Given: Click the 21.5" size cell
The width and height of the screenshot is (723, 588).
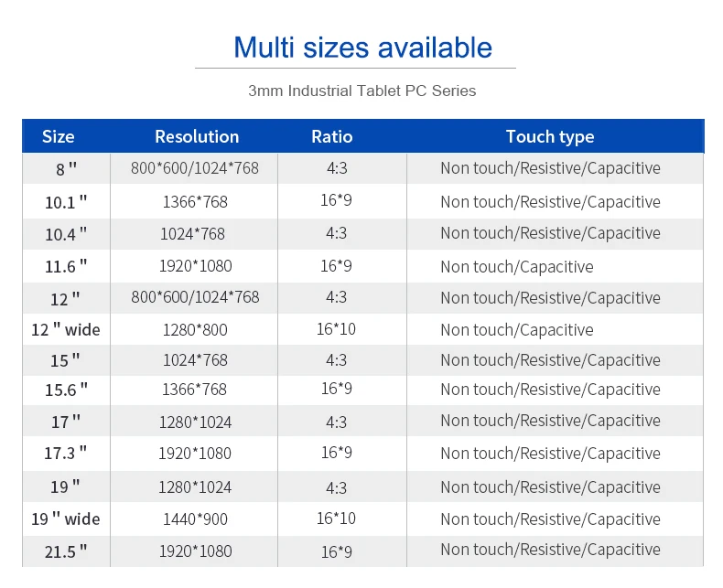Looking at the screenshot, I should tap(66, 551).
